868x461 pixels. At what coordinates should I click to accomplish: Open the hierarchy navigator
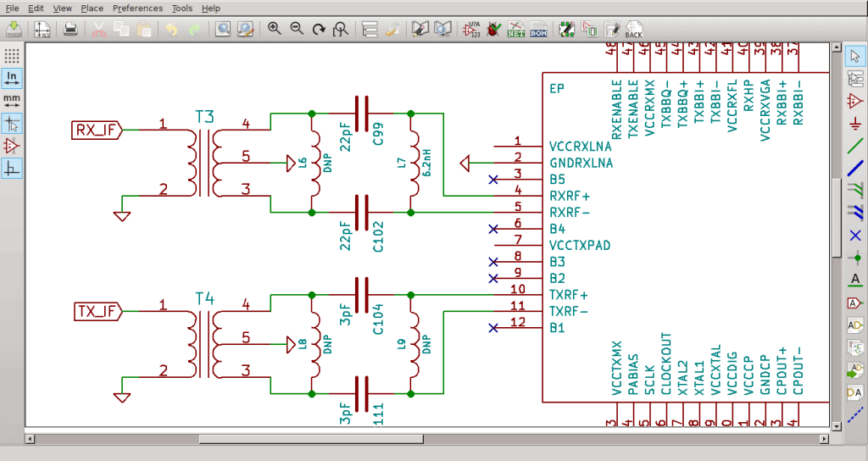(x=370, y=29)
